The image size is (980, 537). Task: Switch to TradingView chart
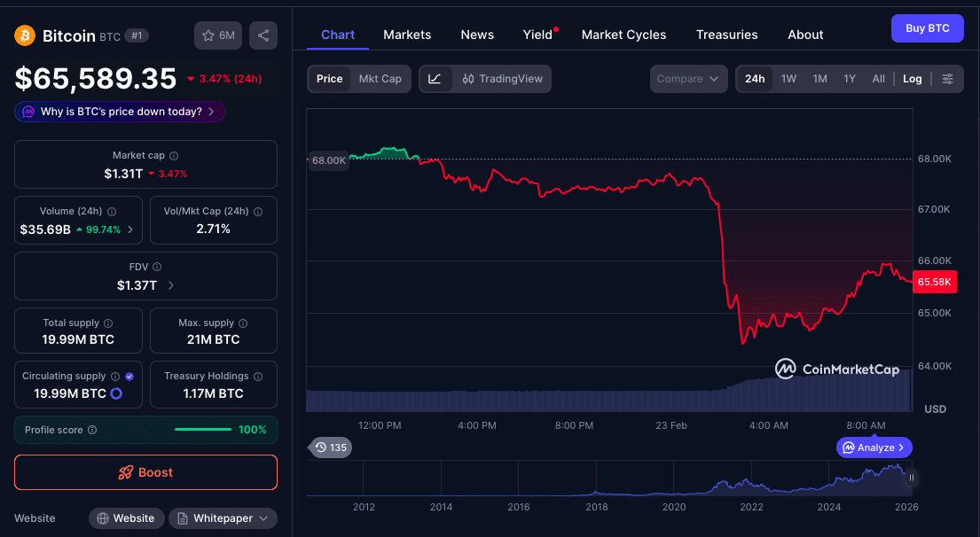[502, 79]
